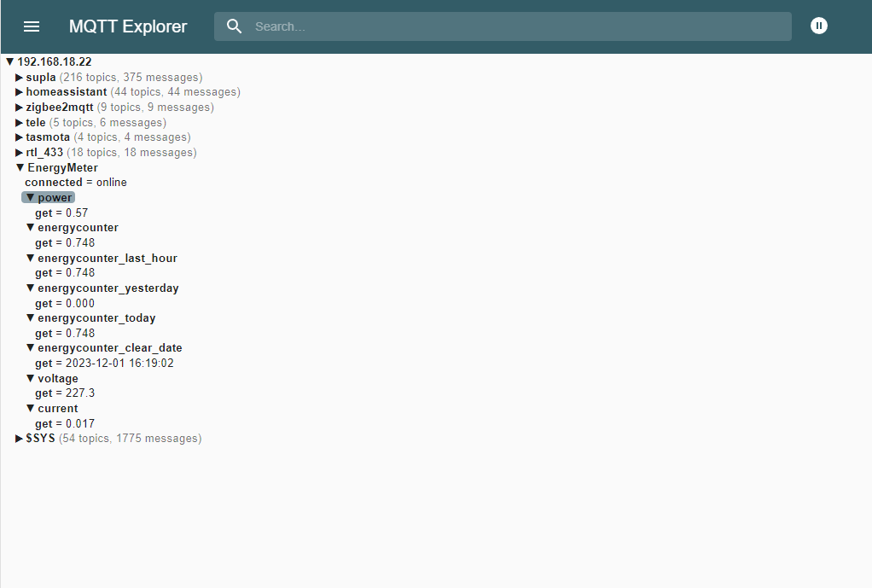
Task: Expand the zigbee2mqtt topic arrow
Action: point(19,108)
